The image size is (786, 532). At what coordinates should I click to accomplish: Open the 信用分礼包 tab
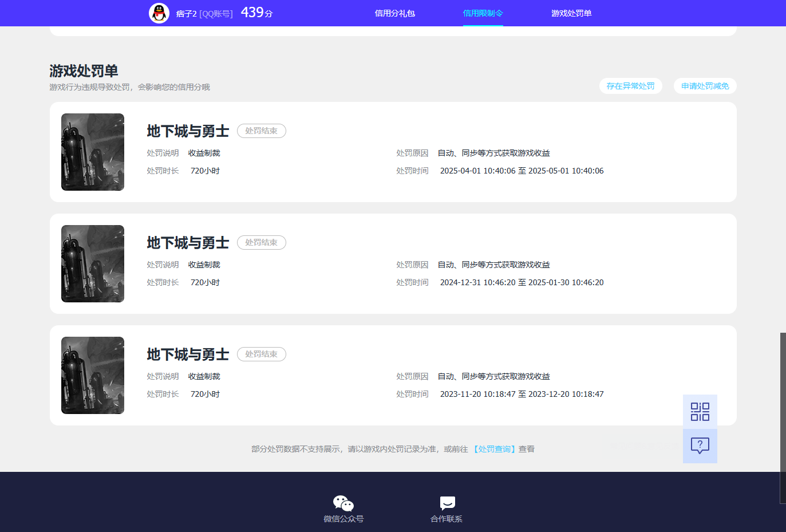394,13
